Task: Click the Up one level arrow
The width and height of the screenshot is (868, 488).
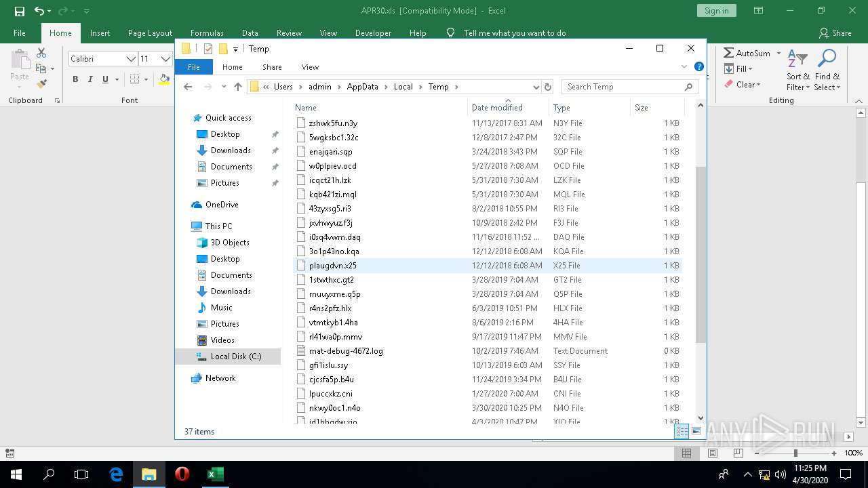Action: (238, 87)
